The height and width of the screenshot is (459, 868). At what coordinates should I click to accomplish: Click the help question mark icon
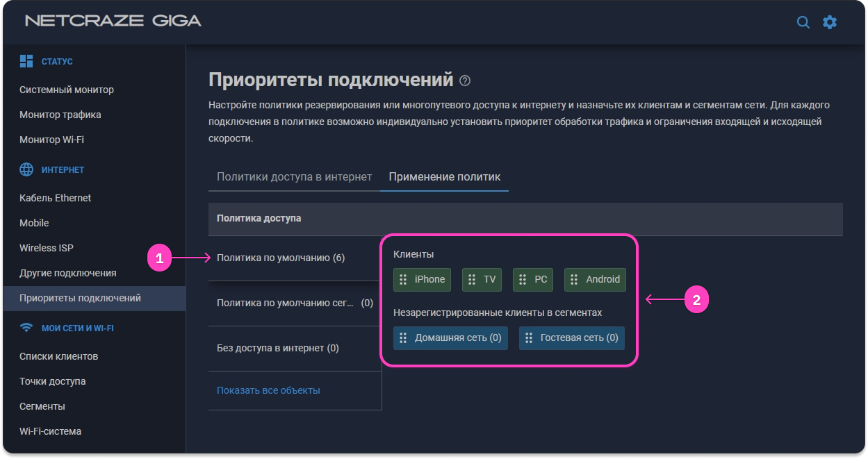(x=465, y=81)
